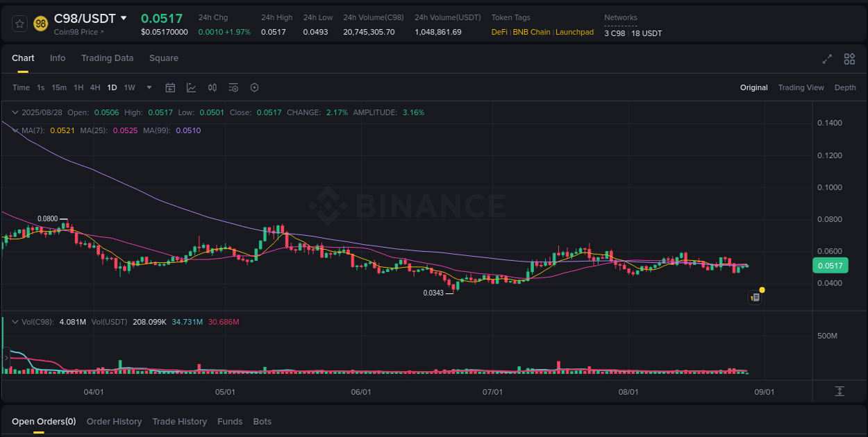Toggle the favorite star for C98/USDT
Image resolution: width=868 pixels, height=437 pixels.
pyautogui.click(x=19, y=23)
